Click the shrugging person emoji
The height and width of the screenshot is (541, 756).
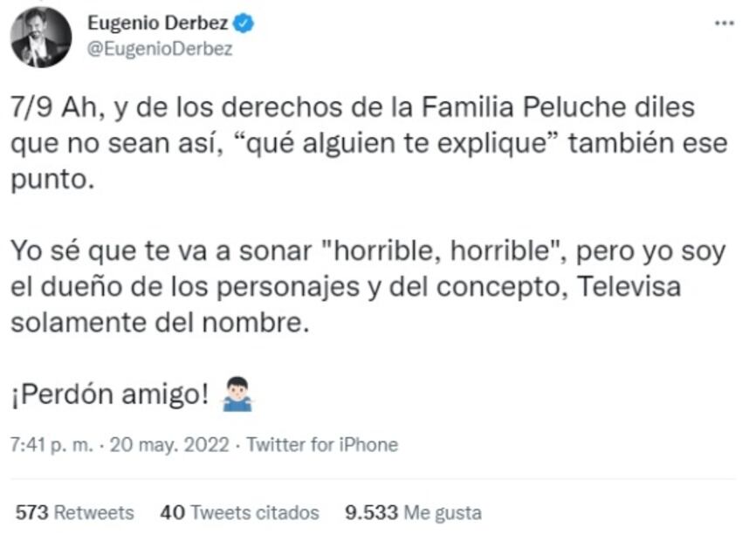click(237, 396)
